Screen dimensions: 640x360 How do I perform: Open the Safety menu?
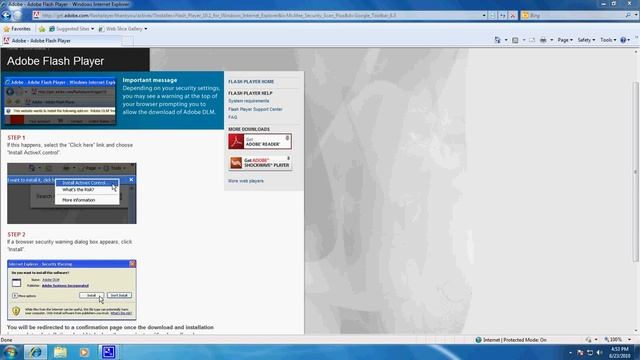click(x=586, y=40)
